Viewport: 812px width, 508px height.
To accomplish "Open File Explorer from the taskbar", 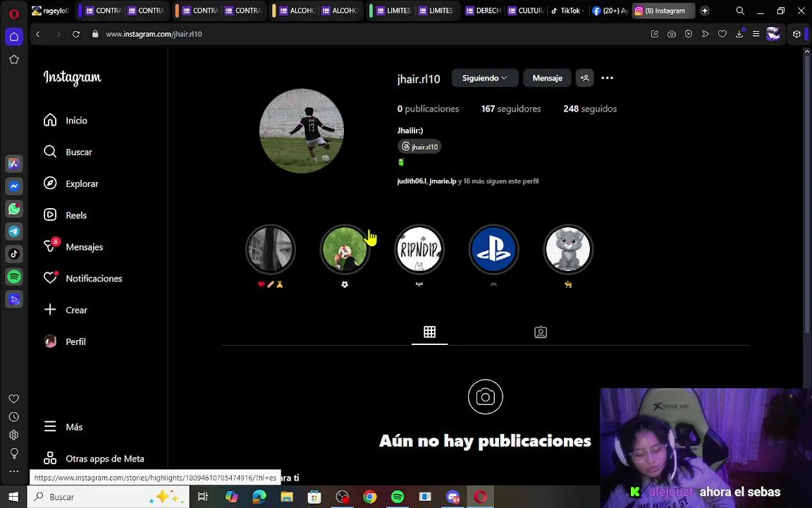I will [x=287, y=497].
